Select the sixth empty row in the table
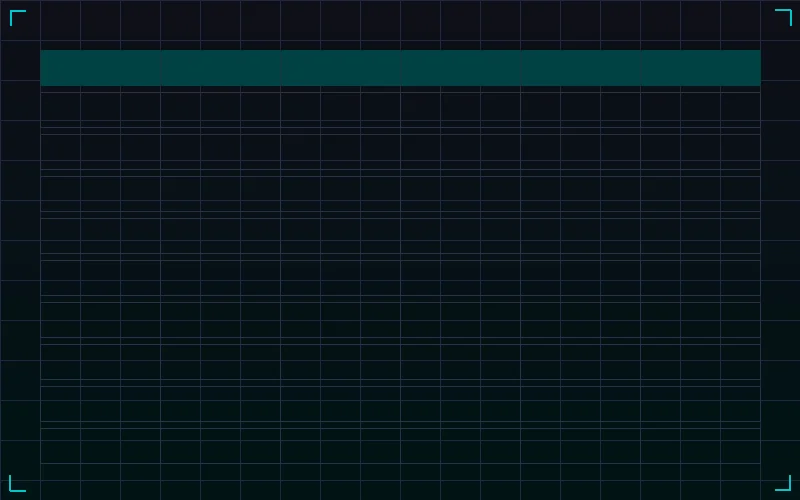Image resolution: width=800 pixels, height=500 pixels. [400, 319]
